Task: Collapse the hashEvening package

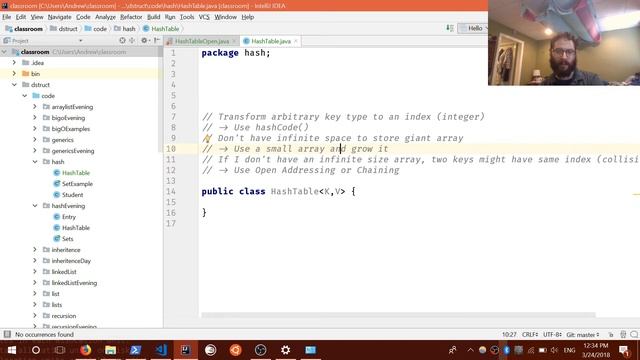Action: pyautogui.click(x=35, y=206)
